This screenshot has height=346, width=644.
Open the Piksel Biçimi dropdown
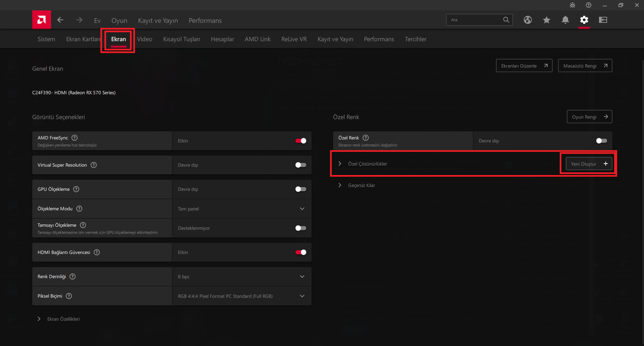pyautogui.click(x=242, y=296)
